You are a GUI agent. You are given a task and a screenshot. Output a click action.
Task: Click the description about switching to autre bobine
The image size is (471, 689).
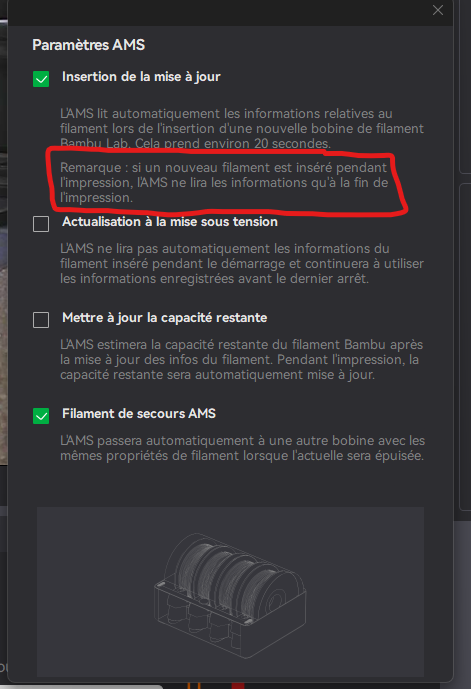pyautogui.click(x=243, y=448)
